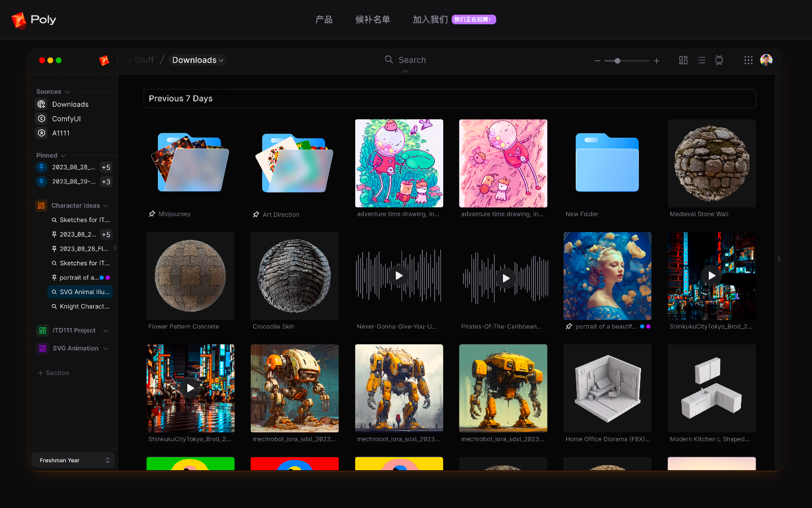Image resolution: width=812 pixels, height=508 pixels.
Task: Click the plus zoom-in icon
Action: [x=656, y=60]
